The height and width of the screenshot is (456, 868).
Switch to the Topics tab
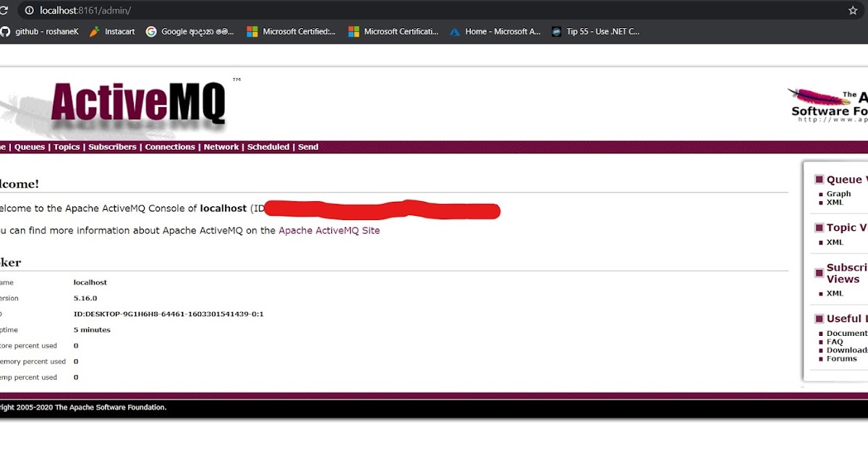click(67, 146)
